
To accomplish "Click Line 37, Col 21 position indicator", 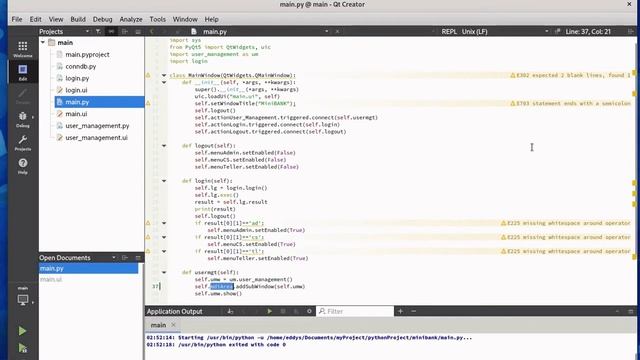I will tap(588, 31).
